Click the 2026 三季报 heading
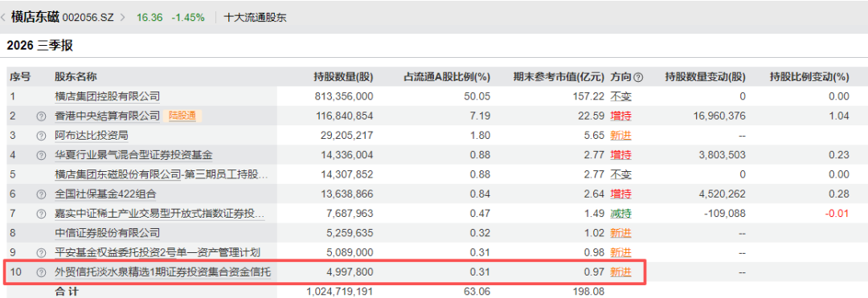The height and width of the screenshot is (298, 868). pos(40,46)
